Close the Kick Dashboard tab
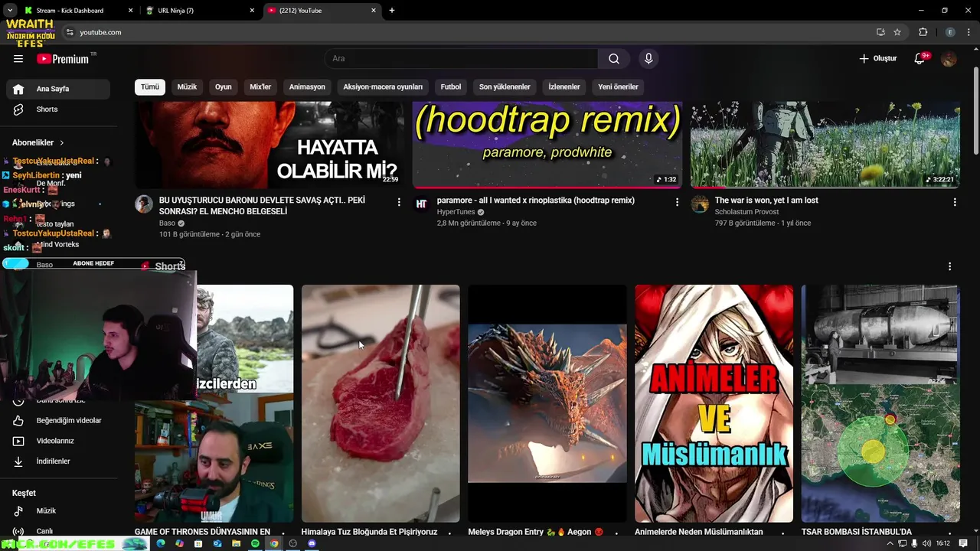 [130, 11]
